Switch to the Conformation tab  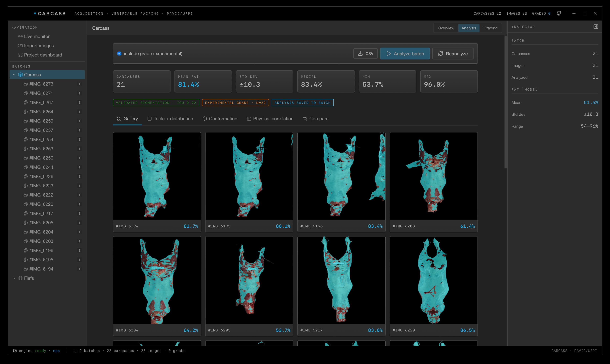pyautogui.click(x=220, y=119)
